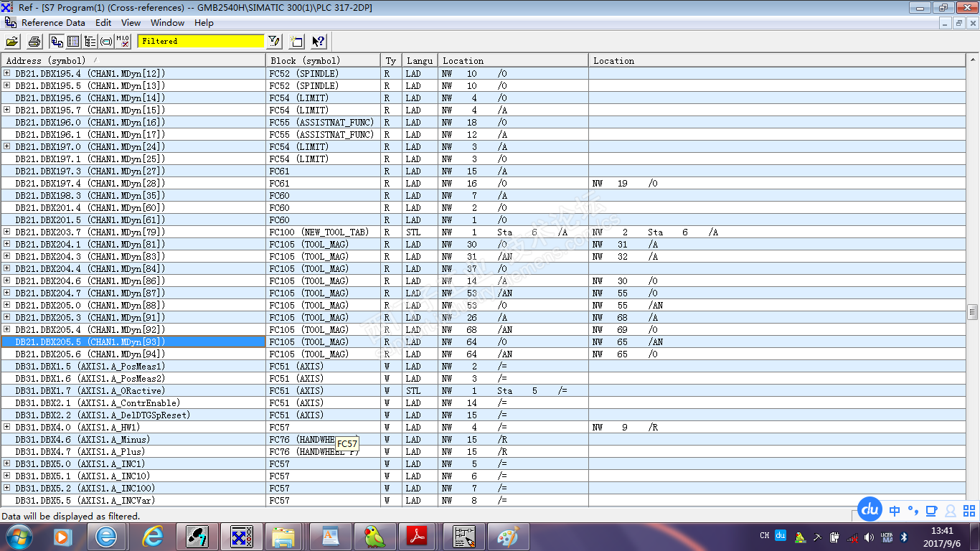Activate the context help arrow icon

click(x=319, y=42)
